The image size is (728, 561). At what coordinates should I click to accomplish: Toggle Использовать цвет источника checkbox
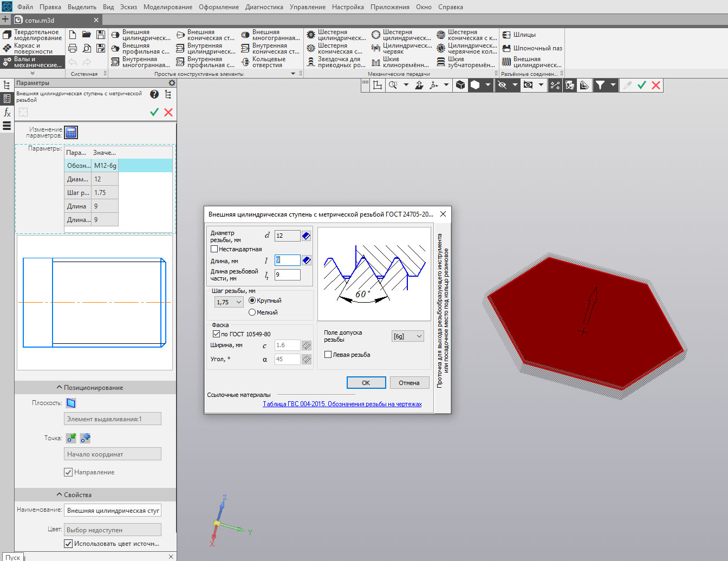click(68, 544)
